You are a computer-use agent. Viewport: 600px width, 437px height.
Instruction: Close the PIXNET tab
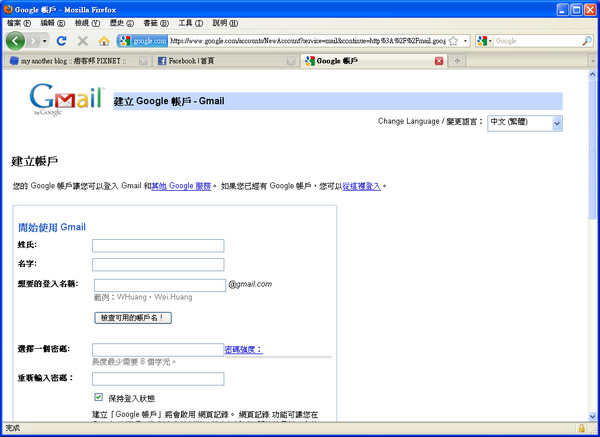143,61
